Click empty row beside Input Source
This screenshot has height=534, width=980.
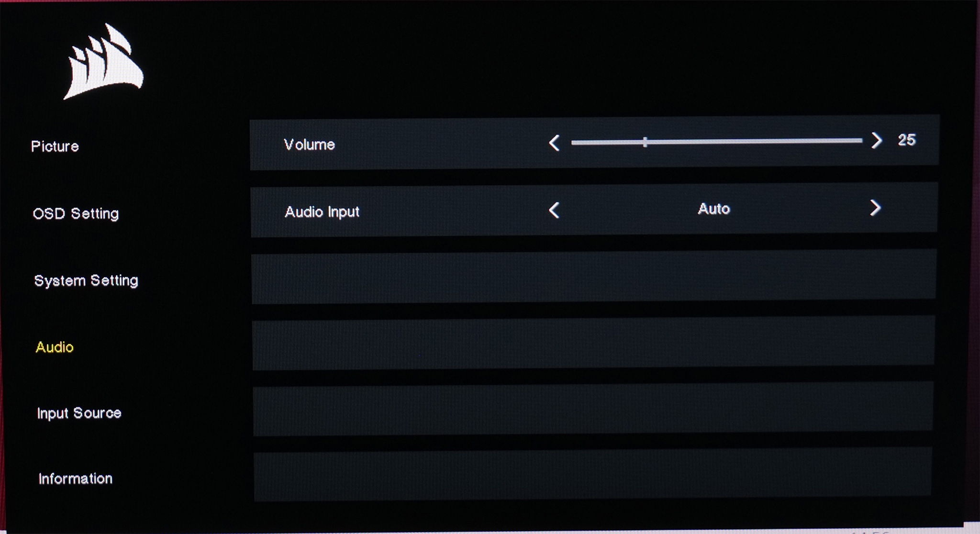click(x=593, y=409)
